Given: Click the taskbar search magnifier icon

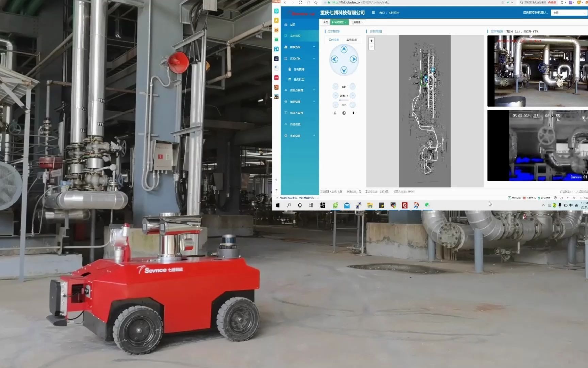Looking at the screenshot, I should (x=289, y=205).
